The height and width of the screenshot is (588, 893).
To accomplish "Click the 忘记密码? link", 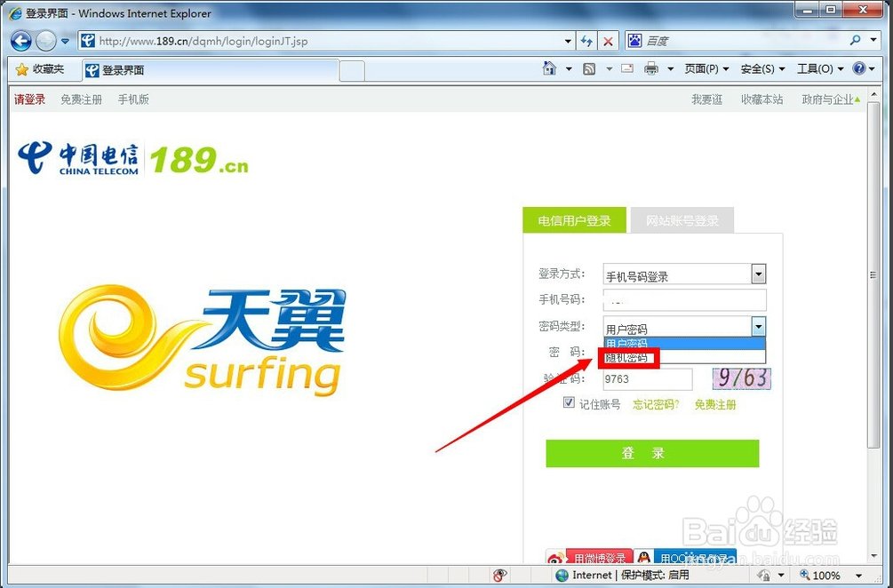I will [x=656, y=405].
